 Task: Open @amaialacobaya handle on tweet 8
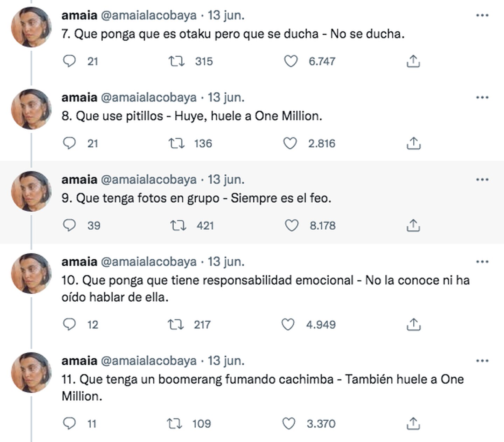[x=149, y=97]
